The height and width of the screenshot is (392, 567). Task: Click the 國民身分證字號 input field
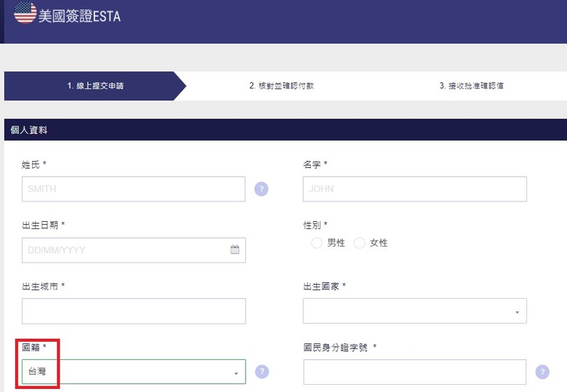pos(415,372)
